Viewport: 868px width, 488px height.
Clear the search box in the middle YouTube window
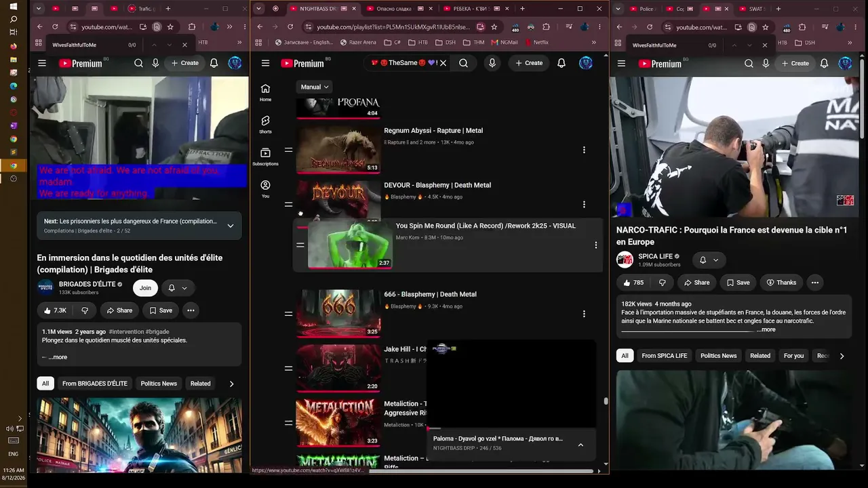443,63
